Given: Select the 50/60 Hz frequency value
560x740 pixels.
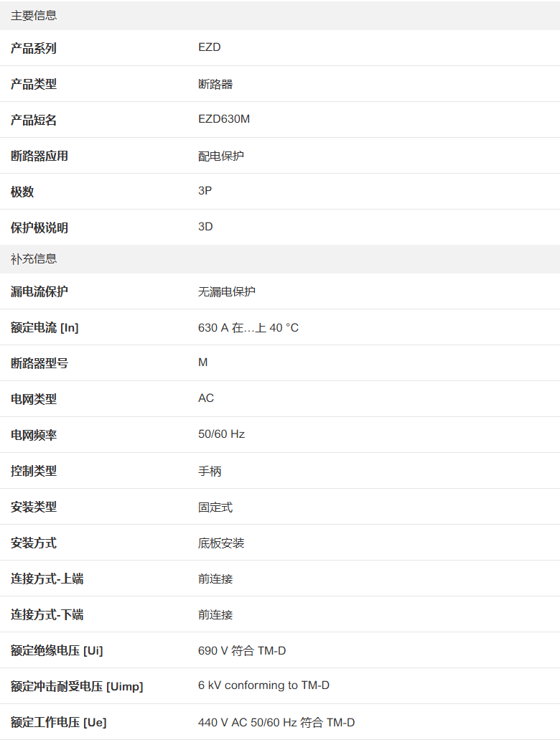Looking at the screenshot, I should 221,434.
